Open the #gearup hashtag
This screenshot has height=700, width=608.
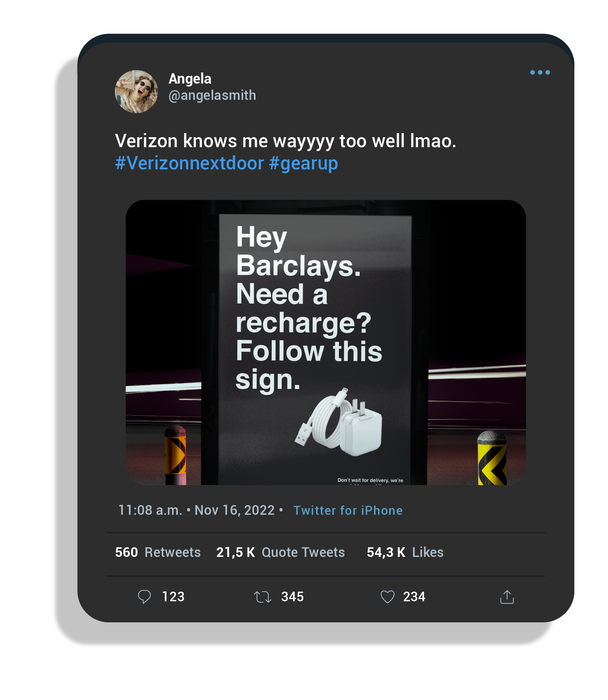(303, 164)
